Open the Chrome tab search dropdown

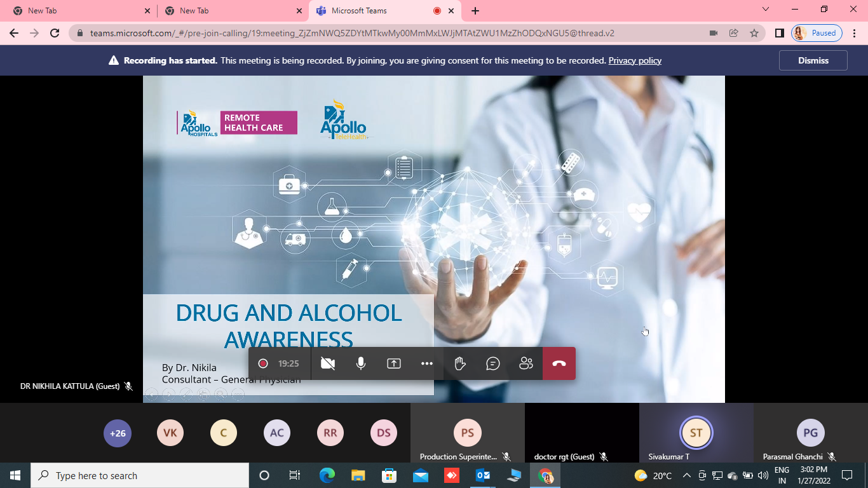click(766, 10)
